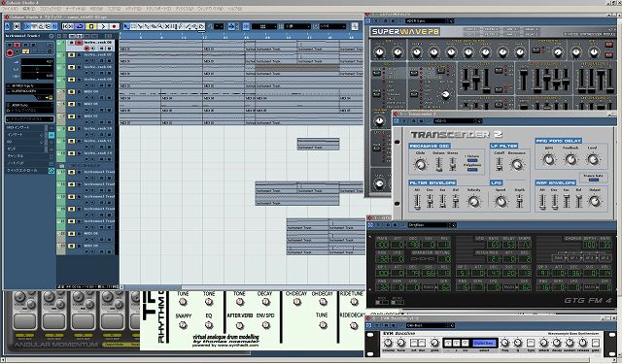Open the Inspector program selector dropdown
Image resolution: width=622 pixels, height=364 pixels.
click(x=30, y=105)
